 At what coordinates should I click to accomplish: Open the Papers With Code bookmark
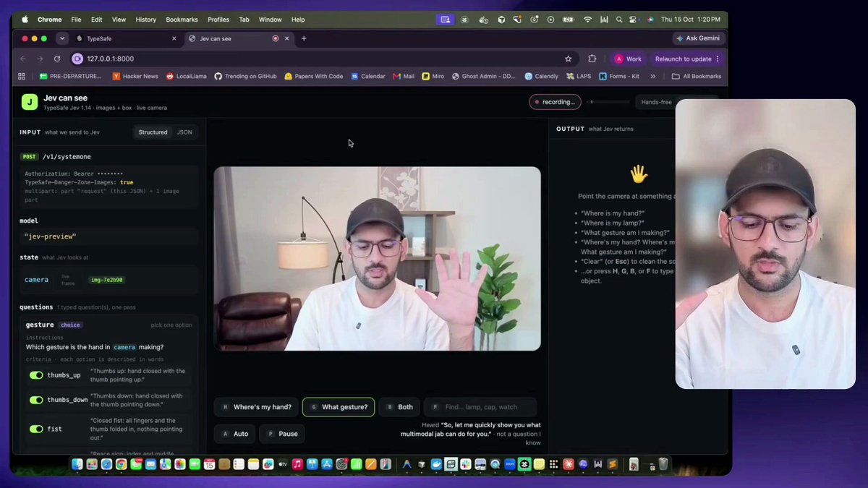314,76
